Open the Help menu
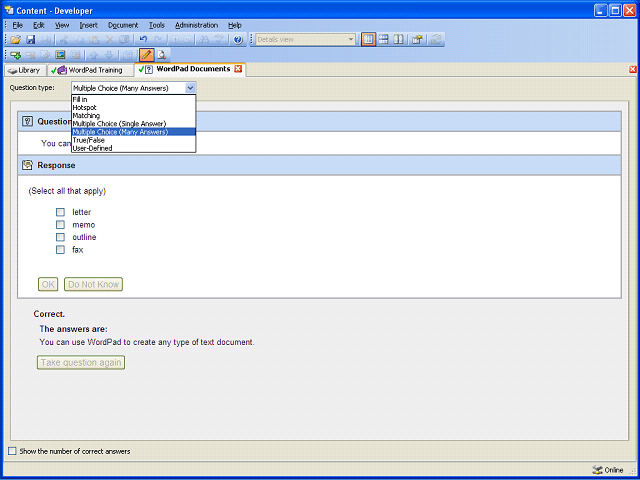The image size is (640, 480). point(235,25)
